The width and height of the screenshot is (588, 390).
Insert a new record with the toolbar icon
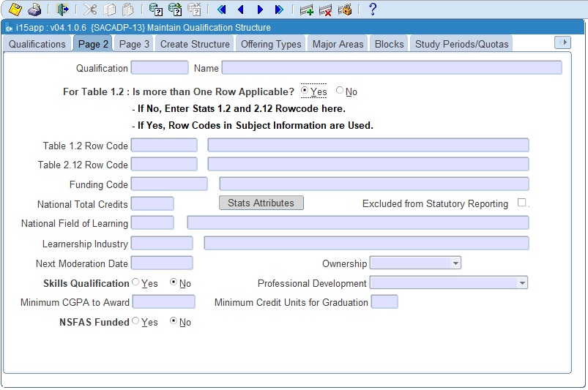tap(307, 10)
